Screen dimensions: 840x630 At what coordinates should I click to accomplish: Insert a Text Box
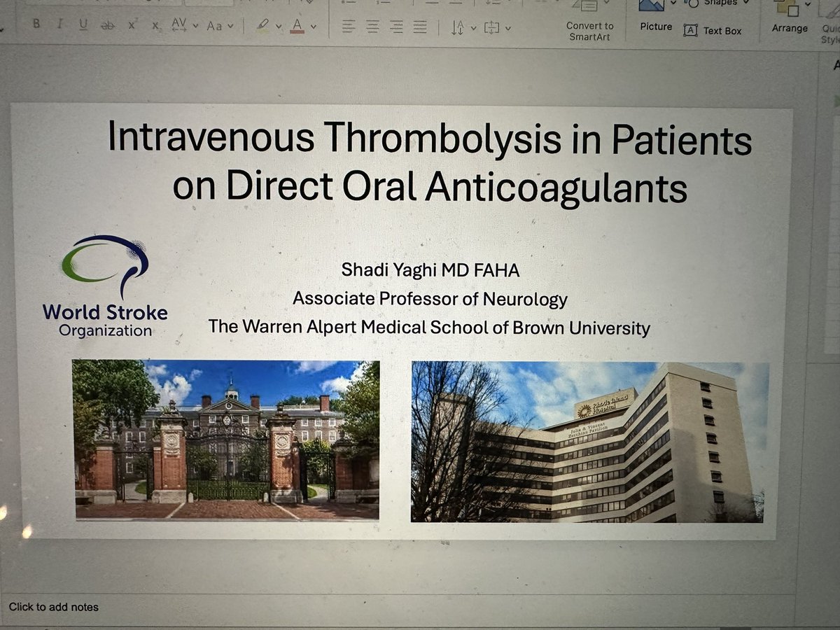coord(713,30)
